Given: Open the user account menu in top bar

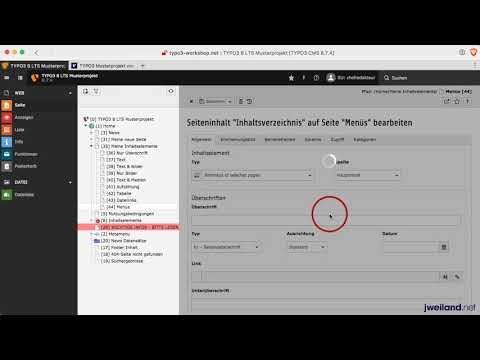Looking at the screenshot, I should pos(351,78).
